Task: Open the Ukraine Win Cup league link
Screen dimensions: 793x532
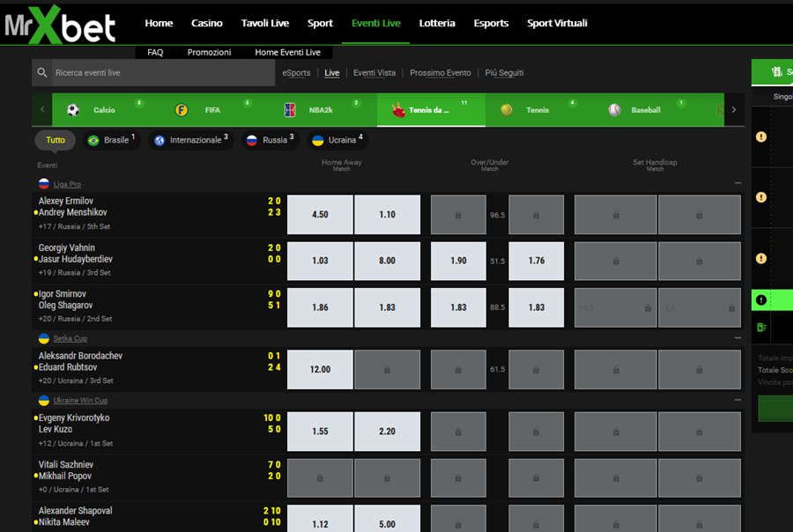Action: tap(80, 401)
